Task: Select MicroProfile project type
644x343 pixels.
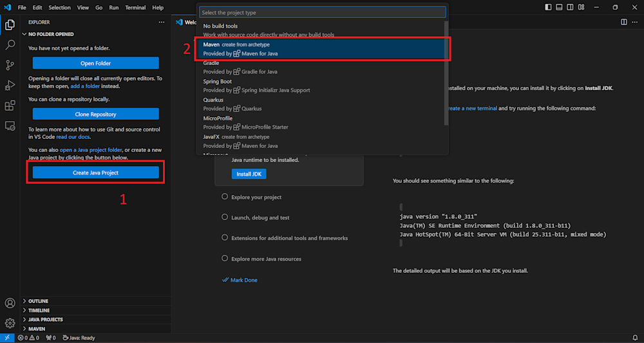Action: (321, 123)
